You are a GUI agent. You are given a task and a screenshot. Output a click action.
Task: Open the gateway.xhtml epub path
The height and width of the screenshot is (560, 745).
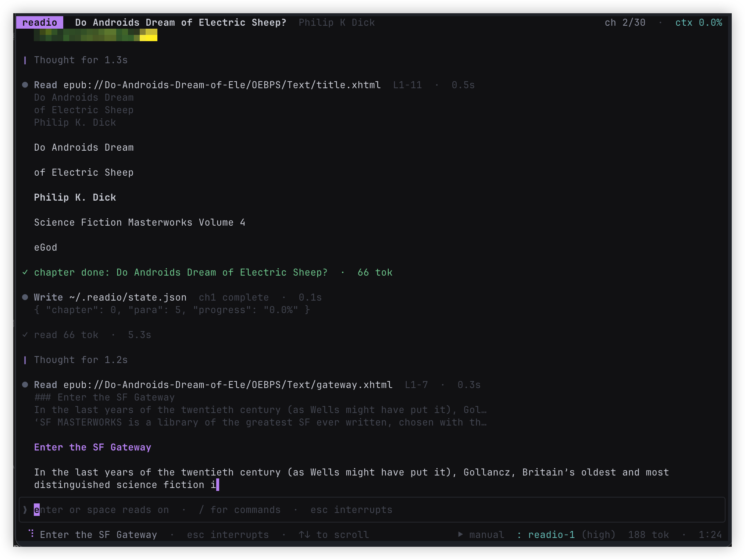[x=228, y=385]
